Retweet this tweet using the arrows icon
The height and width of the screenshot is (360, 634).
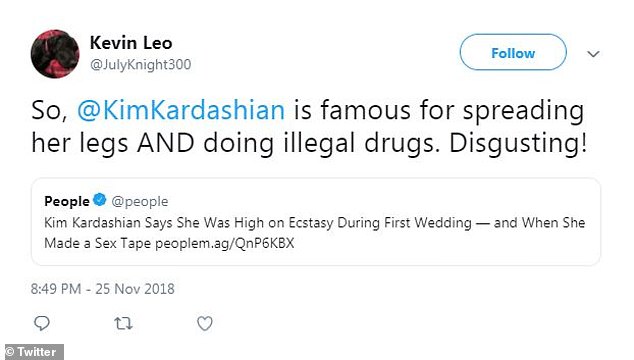[123, 323]
